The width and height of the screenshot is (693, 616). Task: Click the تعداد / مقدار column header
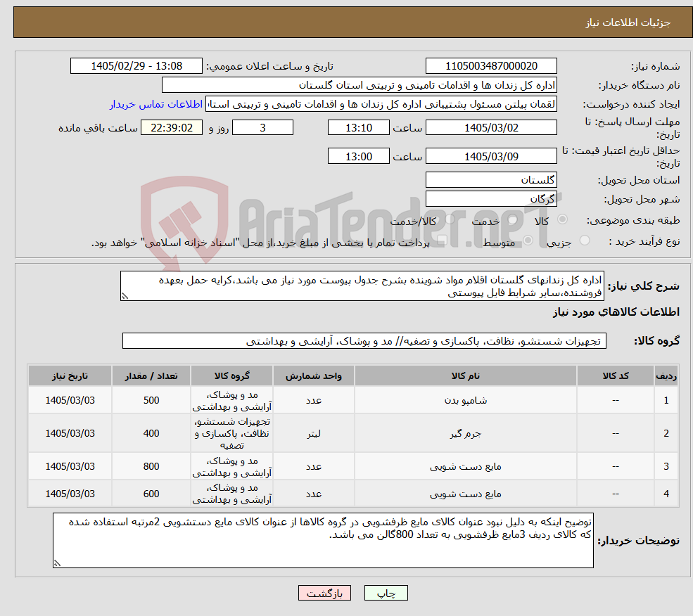click(x=151, y=376)
